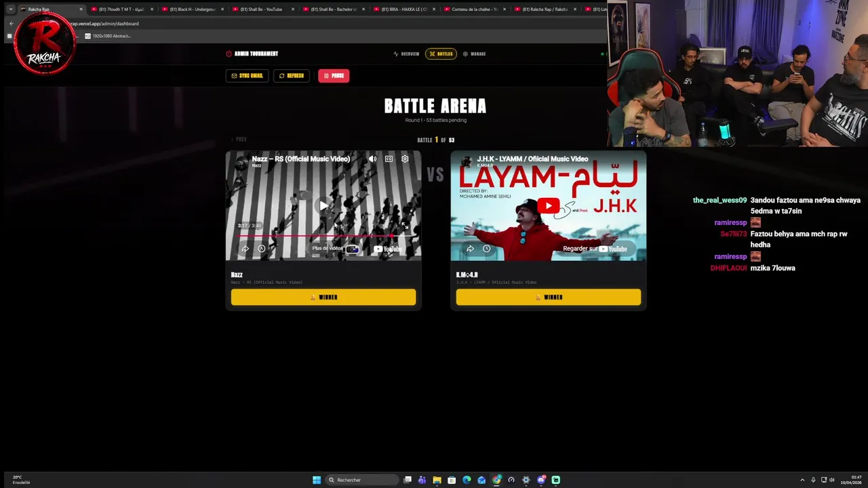Screen dimensions: 868x488
Task: Go to previous battle with Prev
Action: click(239, 140)
